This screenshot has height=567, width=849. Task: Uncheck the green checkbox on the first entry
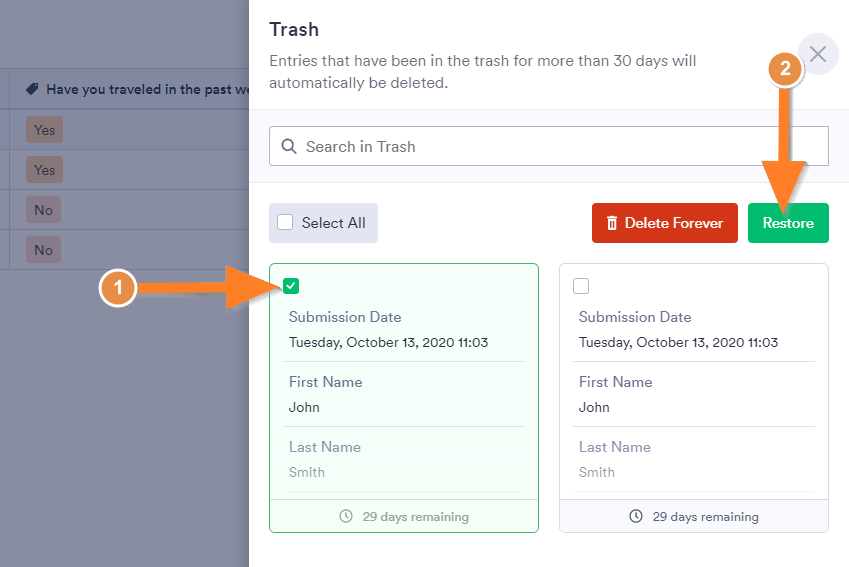[x=291, y=286]
